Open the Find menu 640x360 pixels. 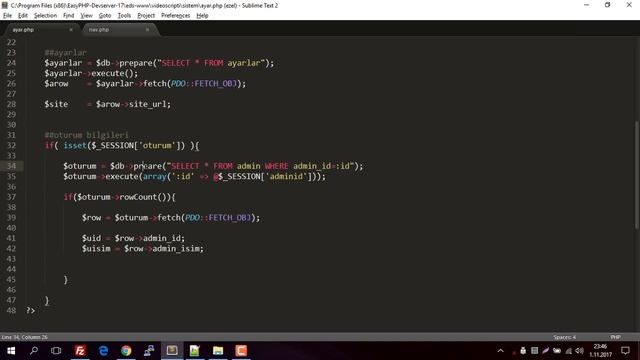pyautogui.click(x=69, y=16)
